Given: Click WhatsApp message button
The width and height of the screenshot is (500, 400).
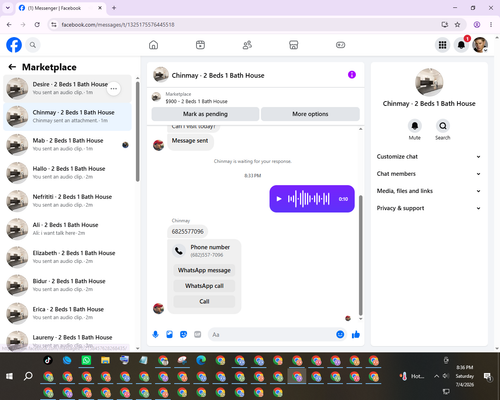Looking at the screenshot, I should 204,270.
